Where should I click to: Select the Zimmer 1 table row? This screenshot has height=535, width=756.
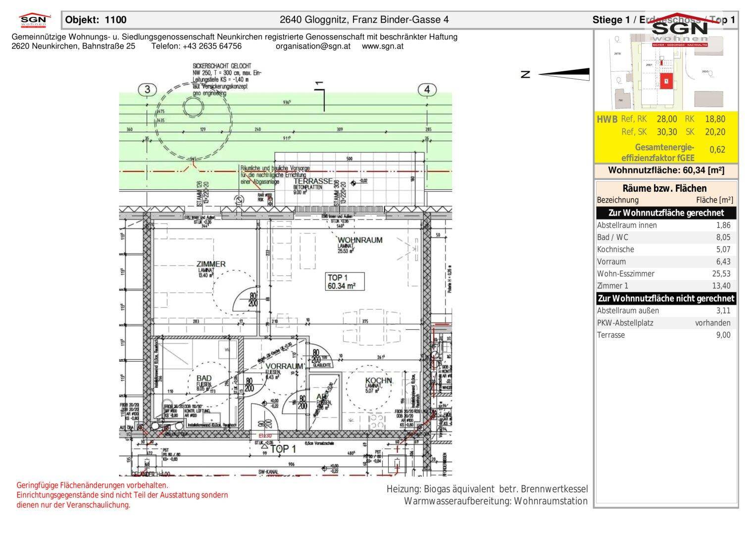click(x=666, y=286)
